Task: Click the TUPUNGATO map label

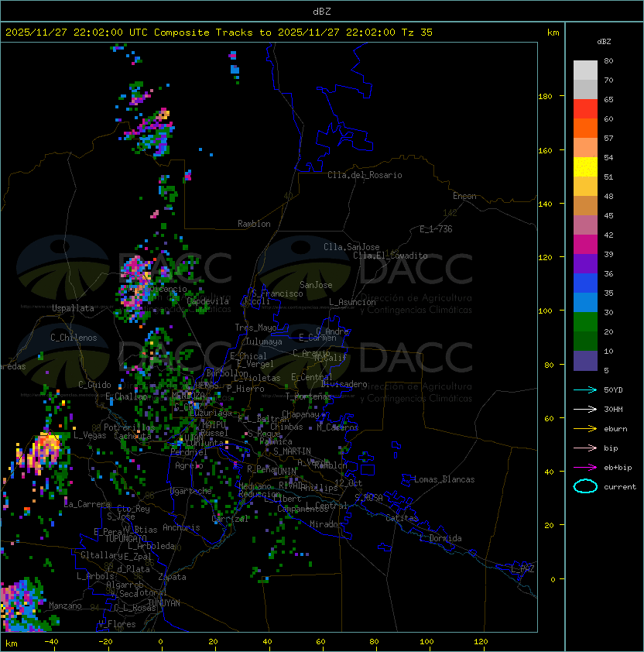Action: coord(125,539)
